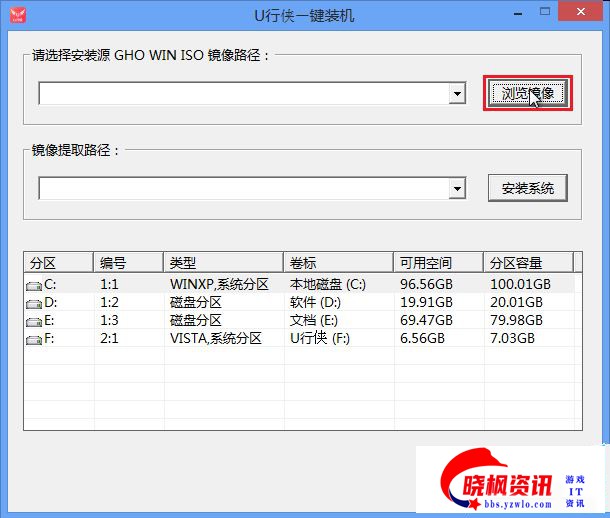The image size is (610, 518).
Task: Click the drive icon beside E: partition
Action: point(35,321)
